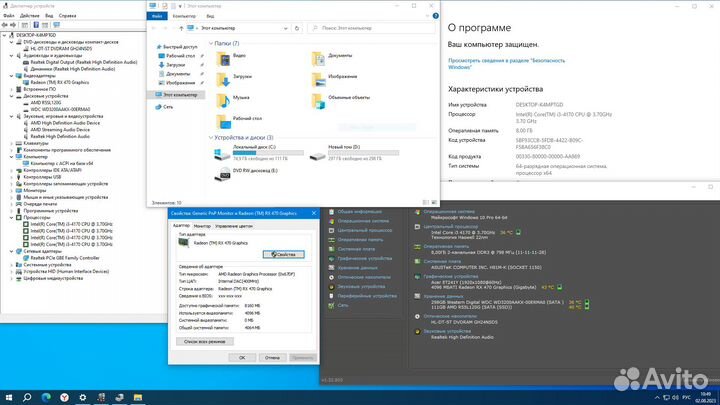Image resolution: width=720 pixels, height=405 pixels.
Task: Select Общая информация in Speccy sidebar
Action: pyautogui.click(x=359, y=212)
